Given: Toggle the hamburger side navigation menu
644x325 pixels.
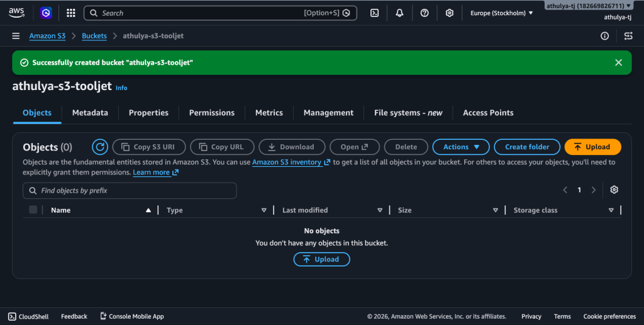Looking at the screenshot, I should (x=16, y=36).
